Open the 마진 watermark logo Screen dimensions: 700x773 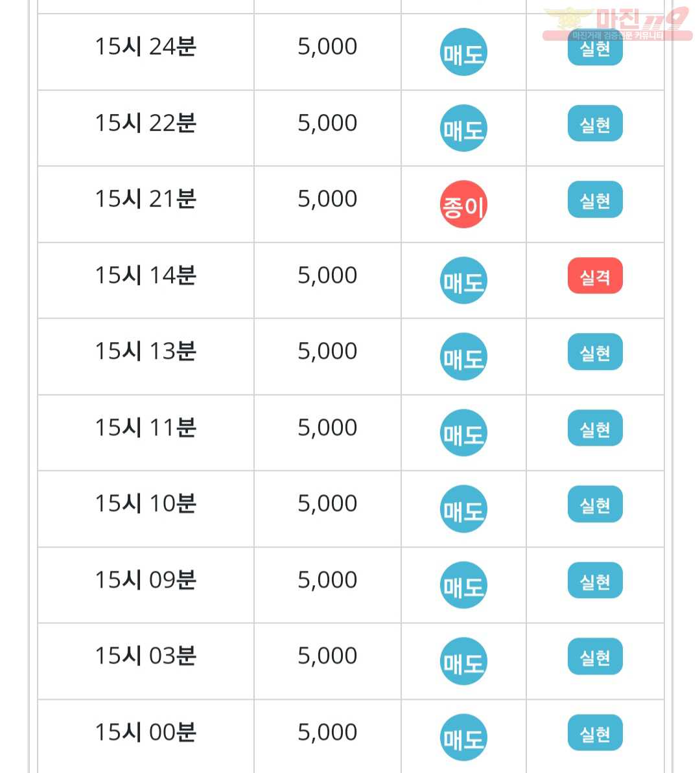(617, 23)
